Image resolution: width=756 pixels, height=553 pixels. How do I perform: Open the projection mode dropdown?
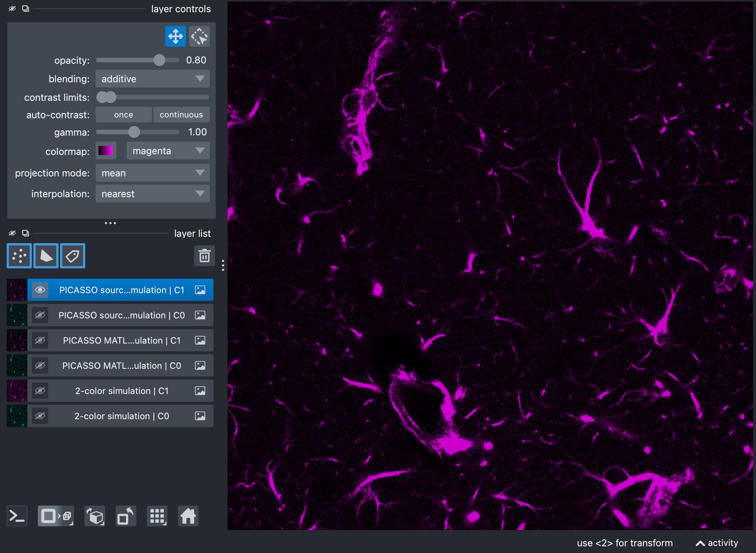point(153,173)
